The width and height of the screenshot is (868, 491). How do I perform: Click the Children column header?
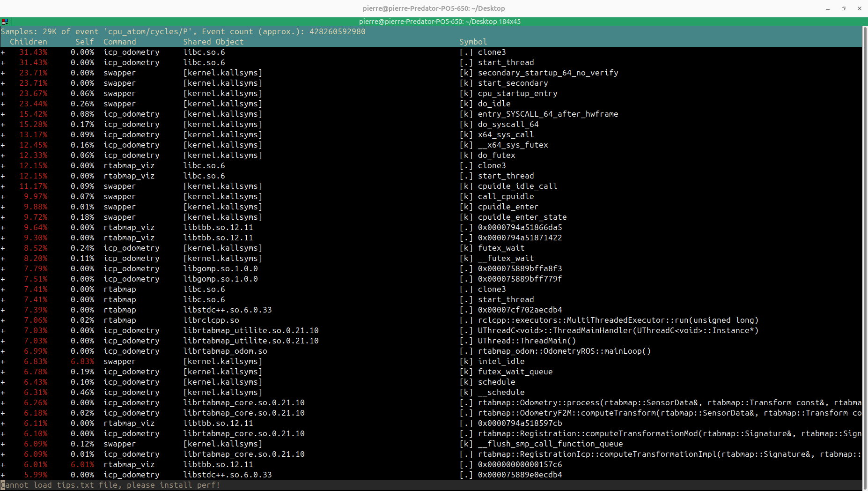[x=28, y=42]
